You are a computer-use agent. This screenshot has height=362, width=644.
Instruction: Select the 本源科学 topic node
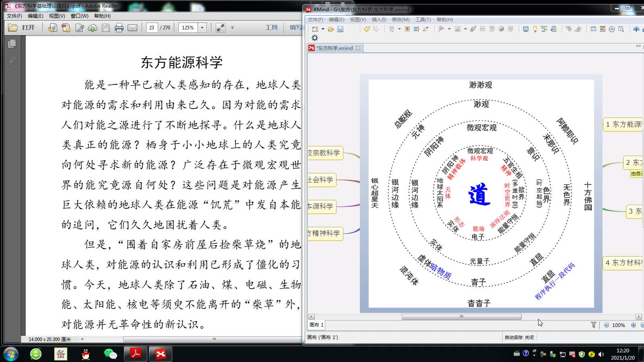coord(321,206)
